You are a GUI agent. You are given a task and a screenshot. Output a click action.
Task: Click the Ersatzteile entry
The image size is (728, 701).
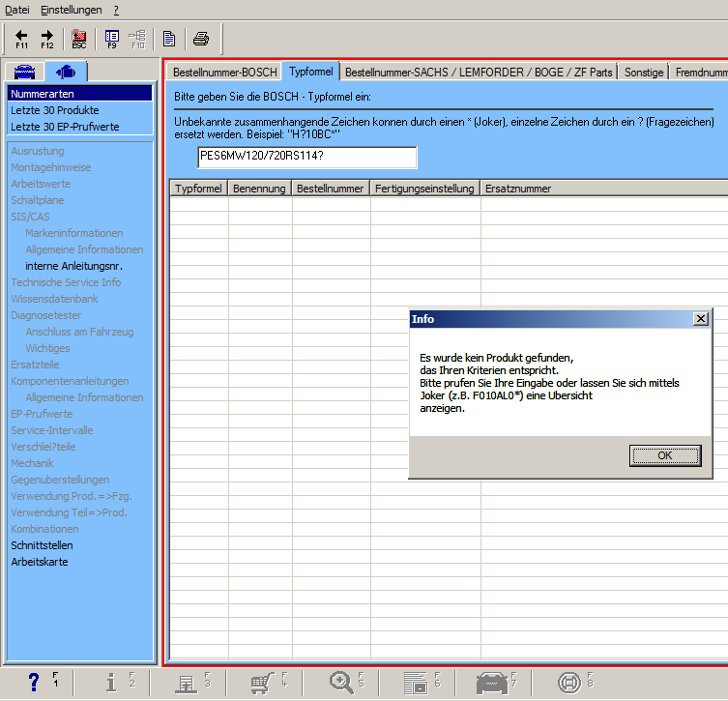point(35,365)
